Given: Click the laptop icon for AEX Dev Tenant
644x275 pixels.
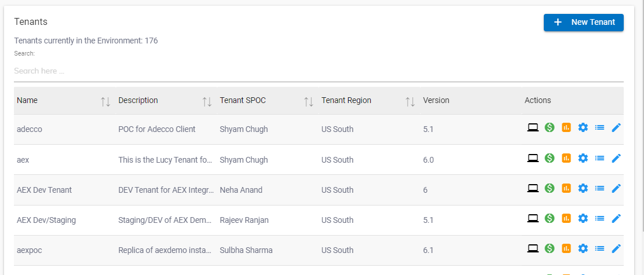Looking at the screenshot, I should point(533,188).
